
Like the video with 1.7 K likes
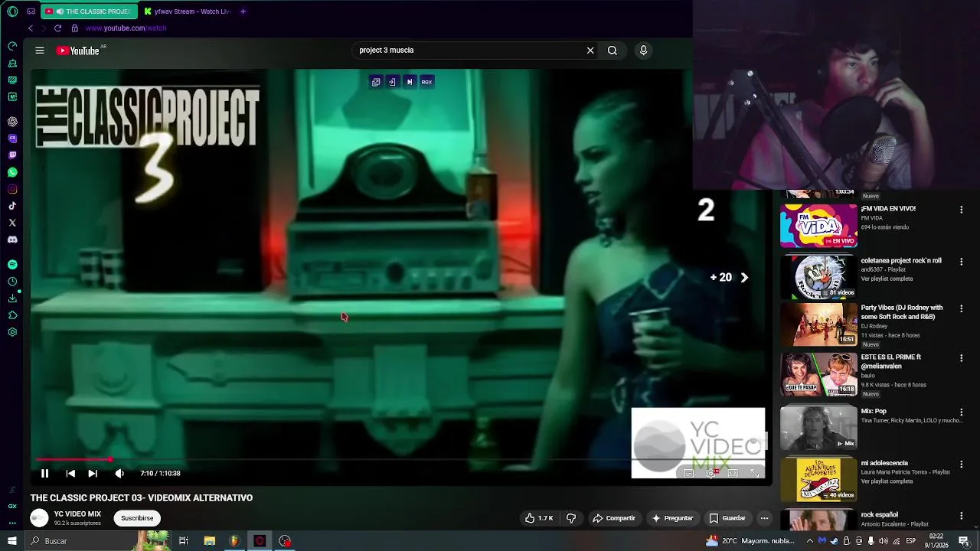click(539, 518)
